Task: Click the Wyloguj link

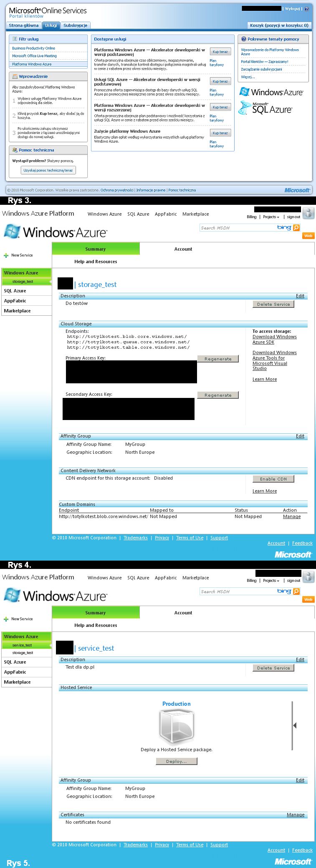Action: point(292,9)
